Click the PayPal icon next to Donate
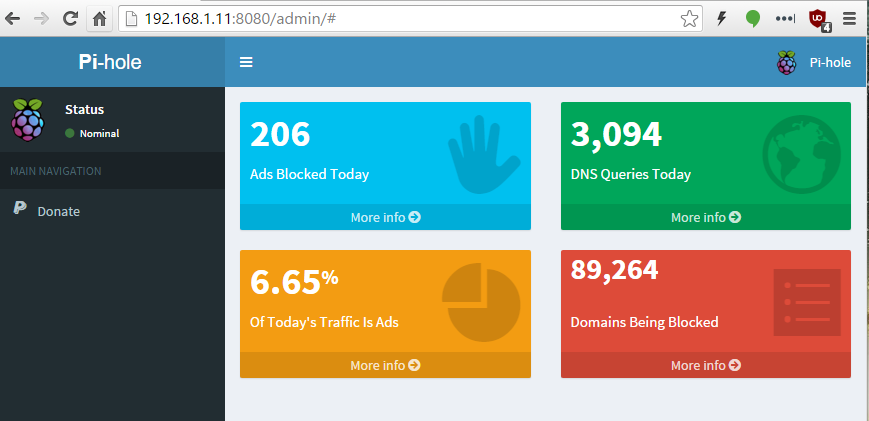The height and width of the screenshot is (421, 869). click(19, 208)
